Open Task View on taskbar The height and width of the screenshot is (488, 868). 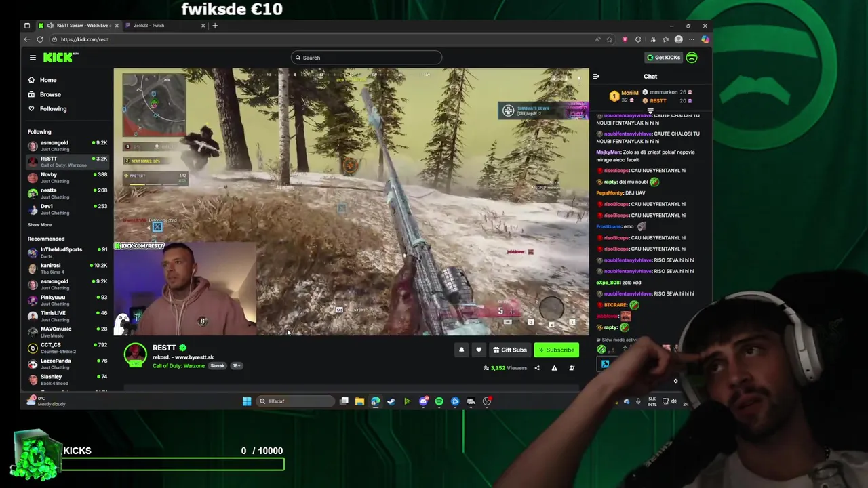click(344, 401)
